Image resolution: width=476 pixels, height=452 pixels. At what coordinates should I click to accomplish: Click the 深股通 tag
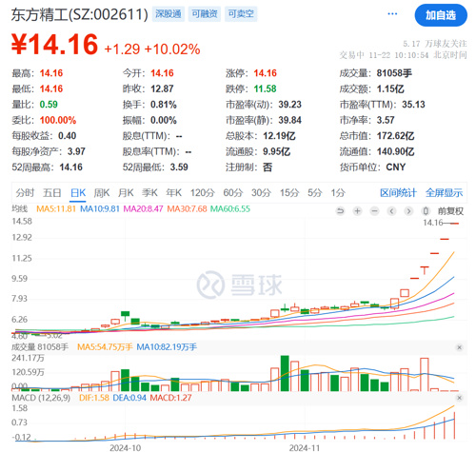pyautogui.click(x=169, y=14)
